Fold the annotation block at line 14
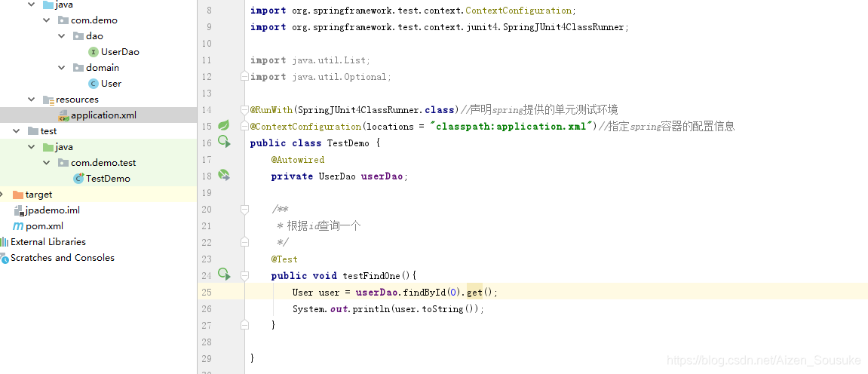The height and width of the screenshot is (374, 868). point(244,109)
